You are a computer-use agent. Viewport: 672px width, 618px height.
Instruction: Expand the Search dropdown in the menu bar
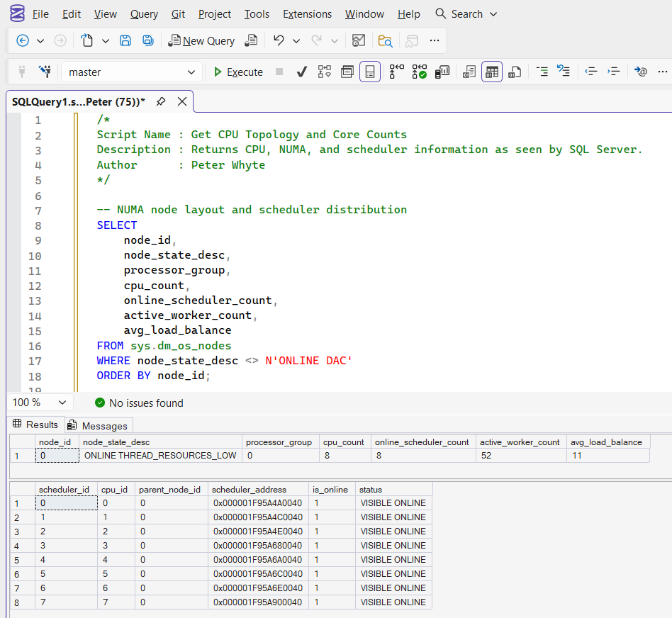(x=493, y=14)
